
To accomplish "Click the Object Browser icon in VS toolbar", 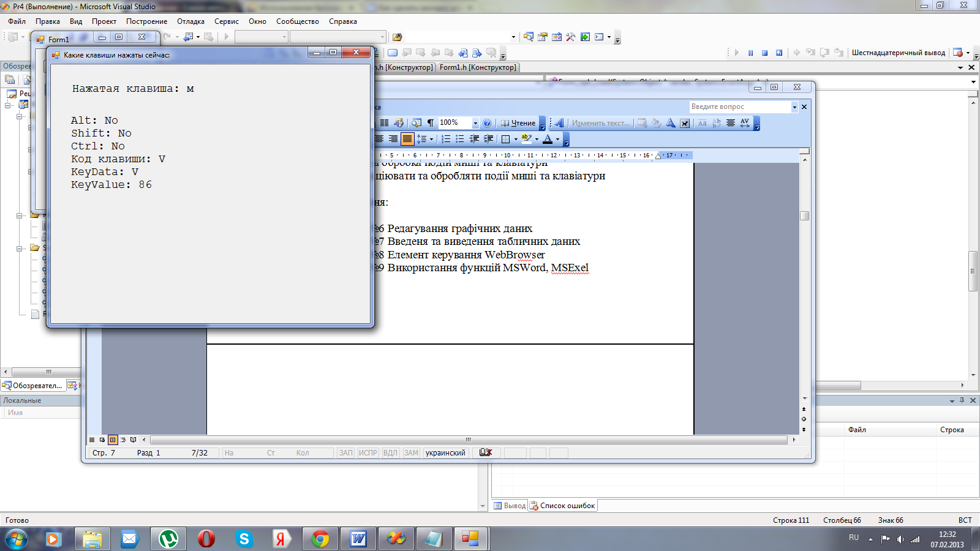I will tap(557, 37).
